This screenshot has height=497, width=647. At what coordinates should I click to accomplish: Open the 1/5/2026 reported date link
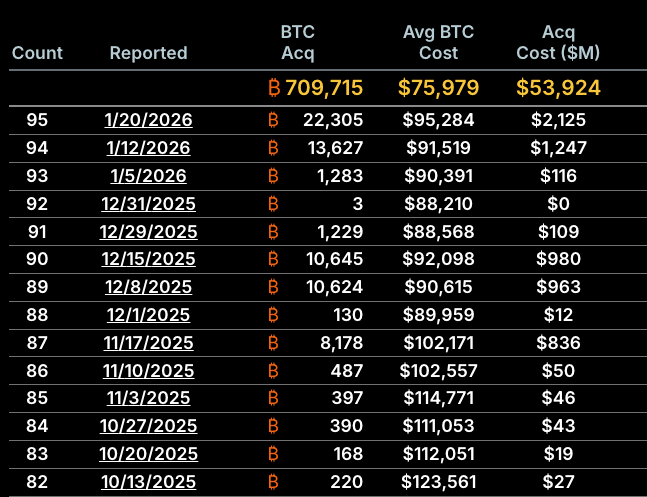tap(148, 176)
